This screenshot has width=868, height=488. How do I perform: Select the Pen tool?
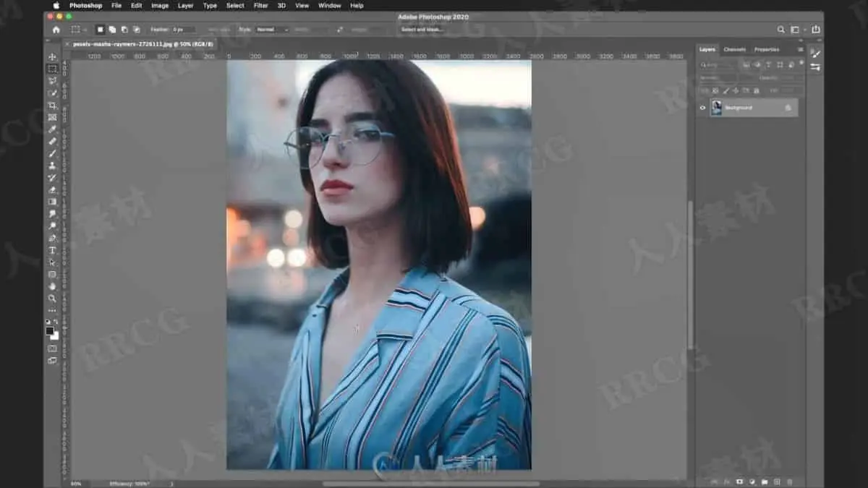click(52, 238)
